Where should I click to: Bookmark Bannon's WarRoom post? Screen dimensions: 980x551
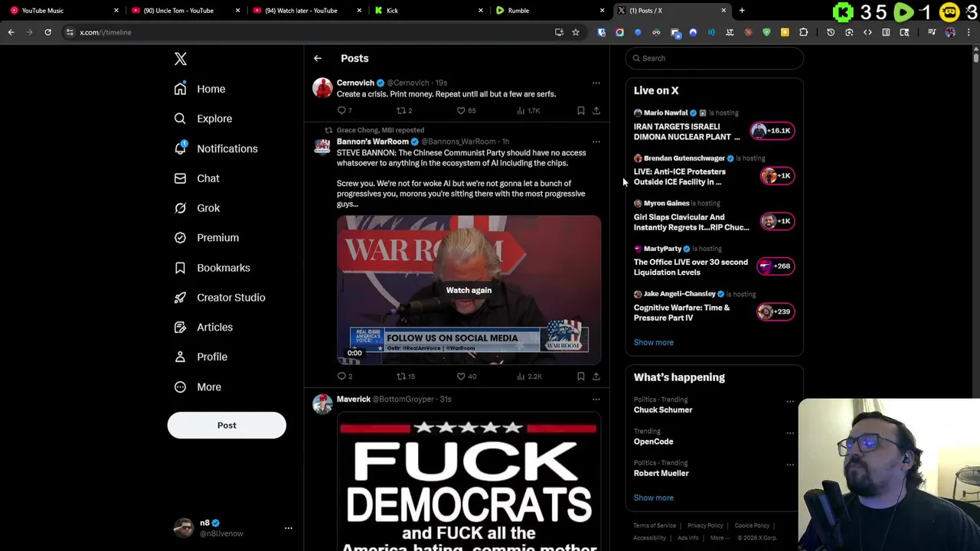tap(581, 377)
